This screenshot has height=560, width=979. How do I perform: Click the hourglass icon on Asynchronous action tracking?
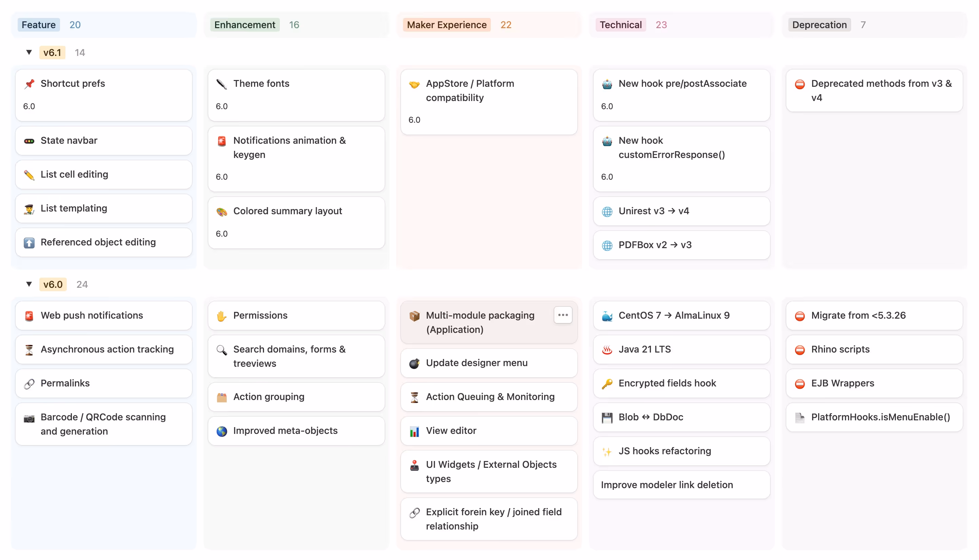pyautogui.click(x=29, y=350)
